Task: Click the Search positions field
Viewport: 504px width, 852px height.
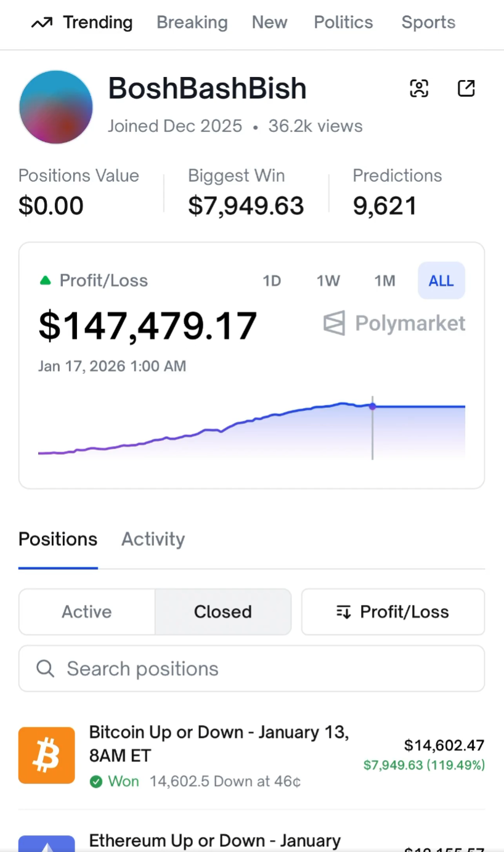Action: tap(259, 668)
